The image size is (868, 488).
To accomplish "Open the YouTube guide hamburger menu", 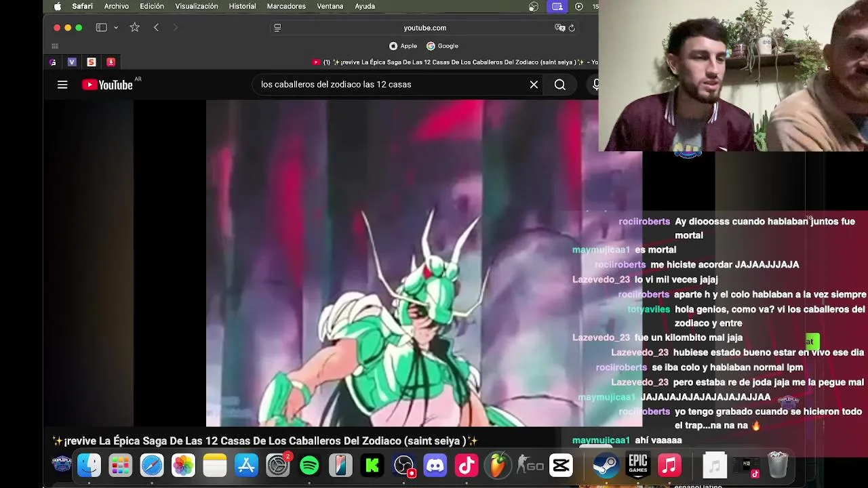I will 62,85.
